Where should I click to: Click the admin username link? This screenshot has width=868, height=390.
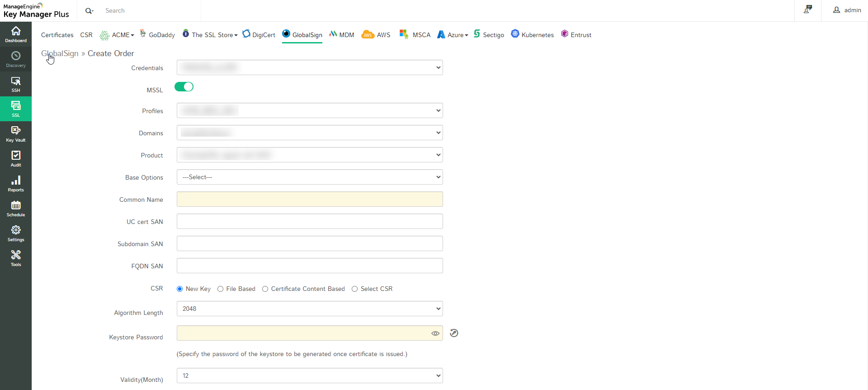click(853, 10)
